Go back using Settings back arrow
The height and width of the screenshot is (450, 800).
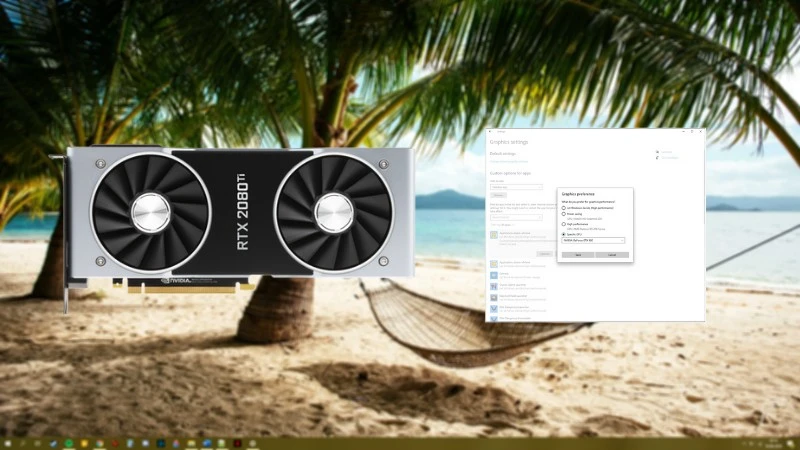490,132
